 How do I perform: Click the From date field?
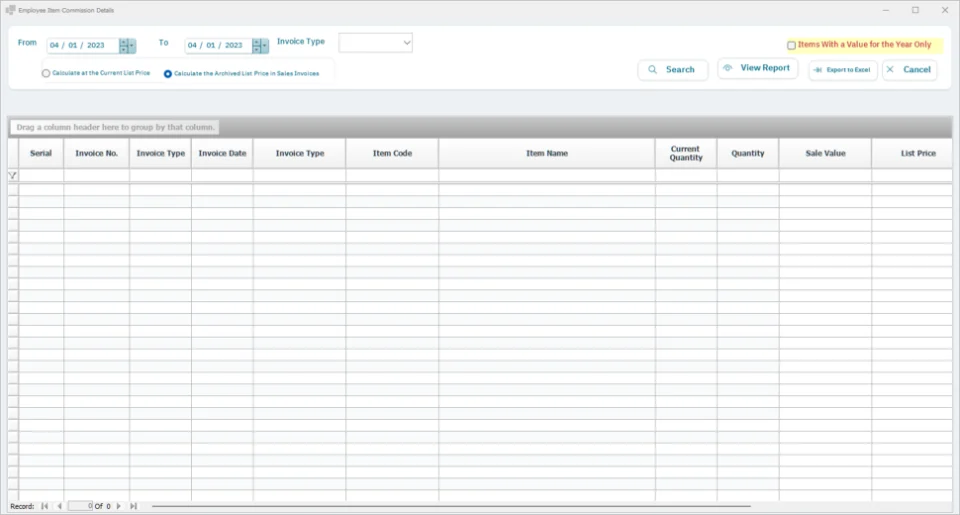[83, 45]
